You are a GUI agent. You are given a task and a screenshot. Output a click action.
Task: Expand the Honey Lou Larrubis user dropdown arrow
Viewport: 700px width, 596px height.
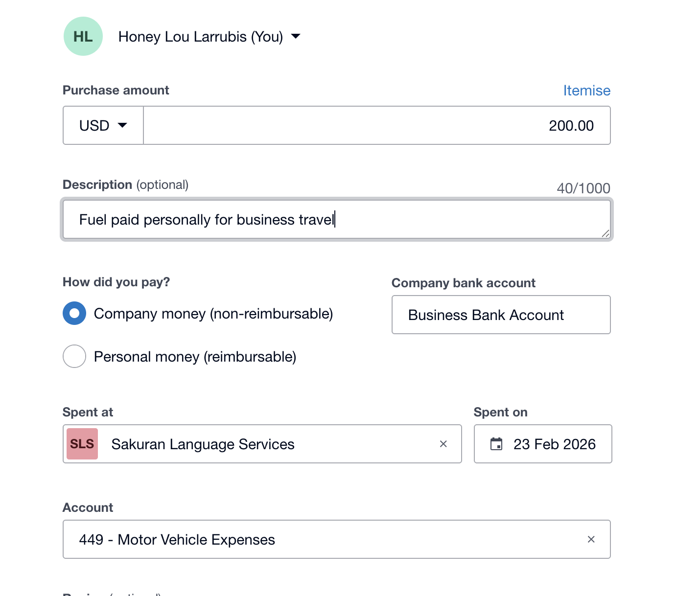(x=296, y=36)
